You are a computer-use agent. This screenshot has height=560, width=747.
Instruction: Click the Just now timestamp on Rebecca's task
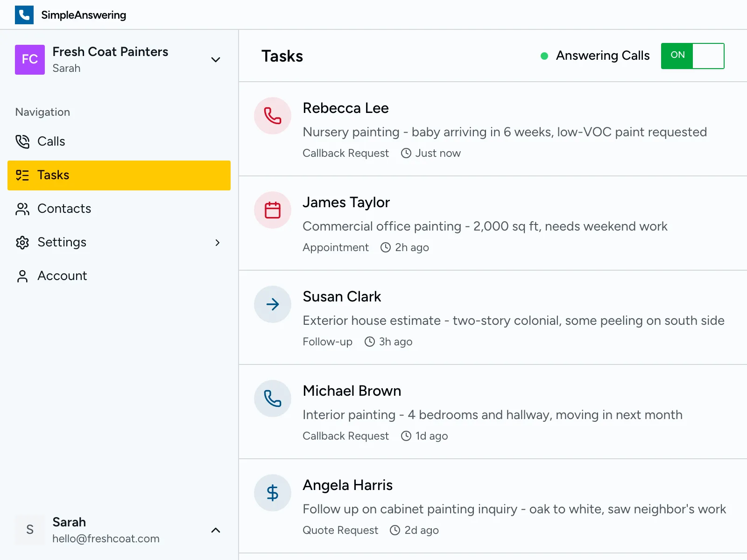(x=437, y=153)
